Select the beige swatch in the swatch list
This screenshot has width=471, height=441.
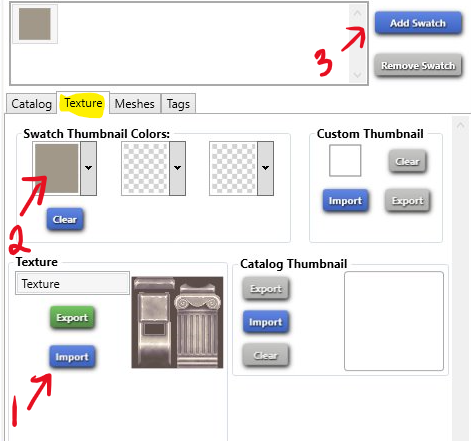pos(35,24)
